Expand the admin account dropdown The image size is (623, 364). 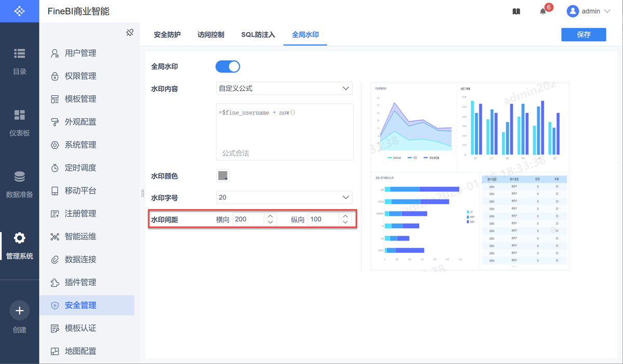607,11
